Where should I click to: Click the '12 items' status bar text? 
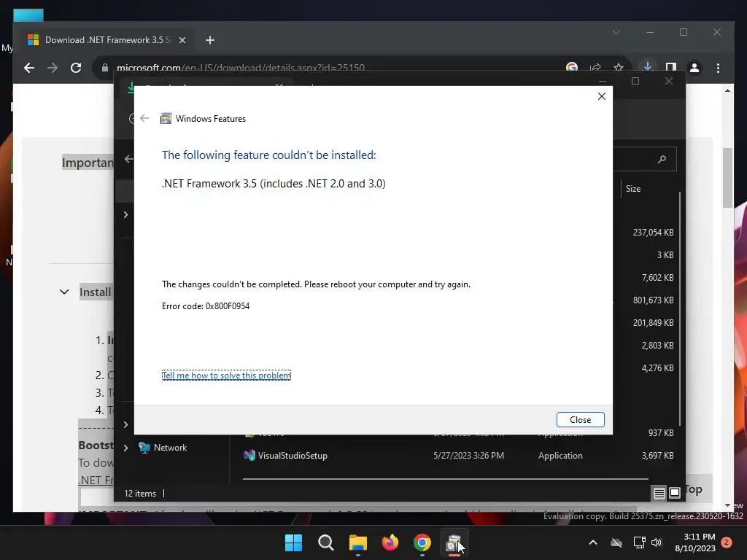pos(140,494)
